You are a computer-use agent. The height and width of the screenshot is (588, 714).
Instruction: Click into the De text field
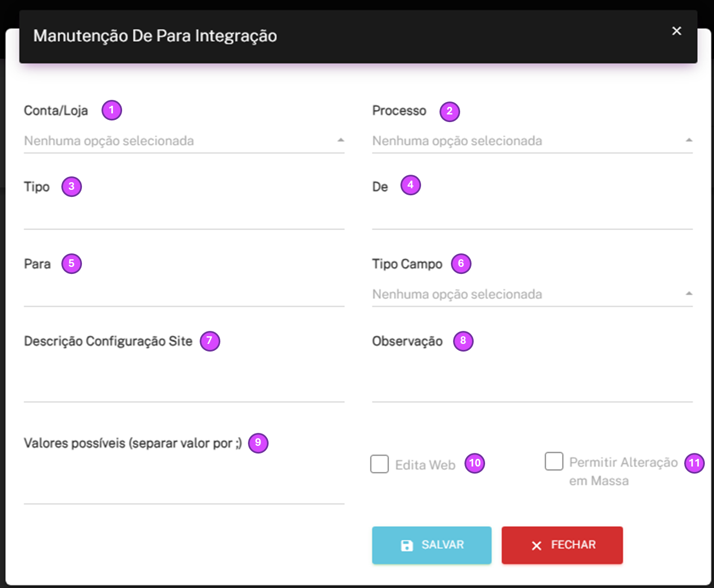pos(532,217)
